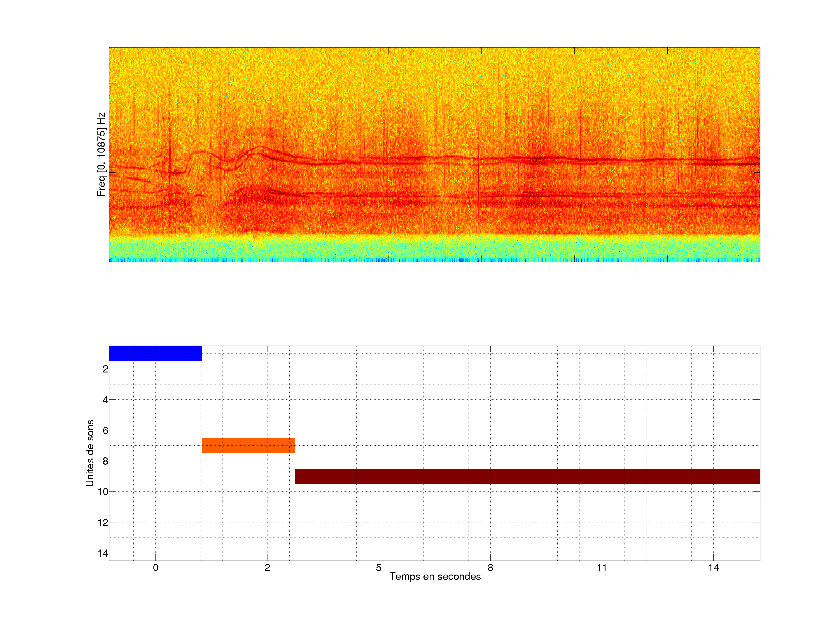Click the orange sound unit bar
840x630 pixels.
[x=249, y=445]
